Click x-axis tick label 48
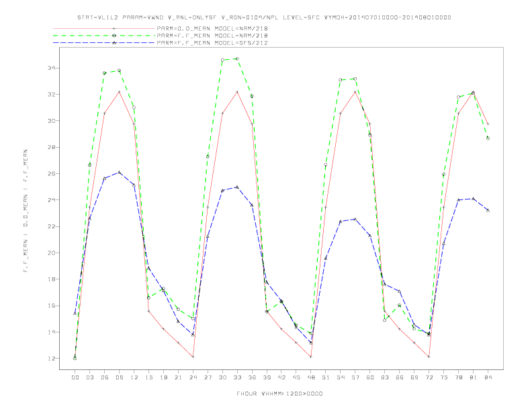 click(311, 377)
